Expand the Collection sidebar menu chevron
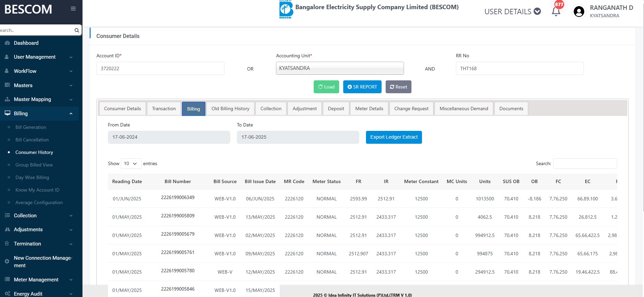 click(71, 216)
